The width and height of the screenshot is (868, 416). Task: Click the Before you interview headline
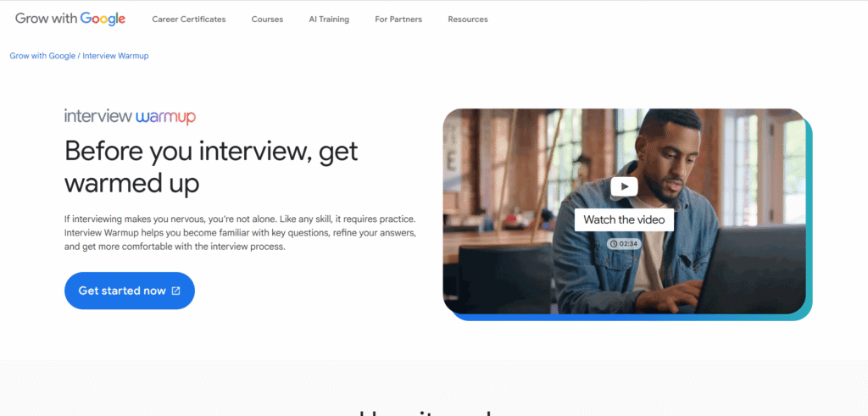pos(211,166)
